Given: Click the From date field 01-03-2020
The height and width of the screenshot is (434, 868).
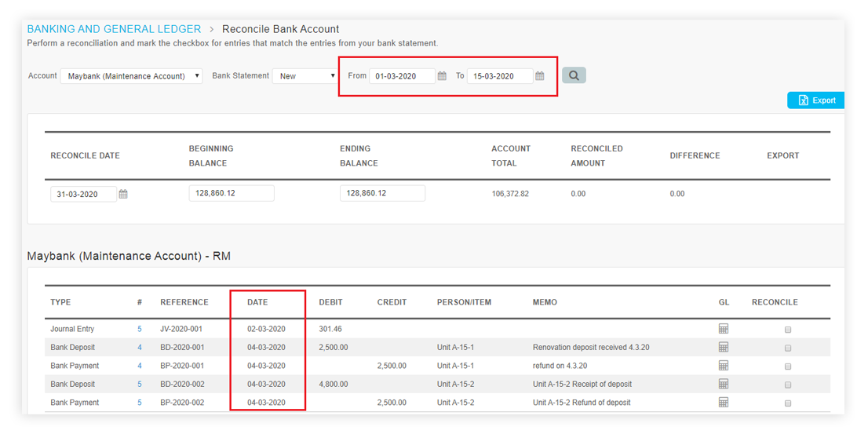Looking at the screenshot, I should point(403,76).
